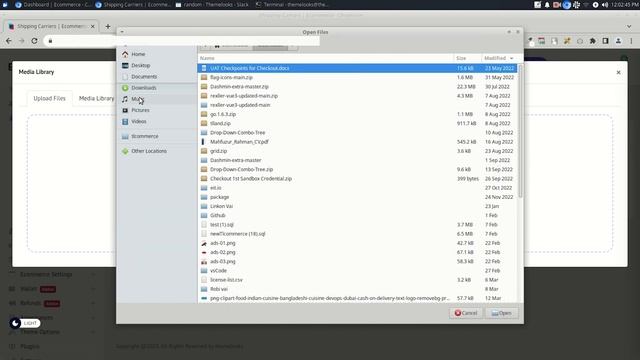The width and height of the screenshot is (640, 360).
Task: Select the Github folder
Action: click(357, 216)
